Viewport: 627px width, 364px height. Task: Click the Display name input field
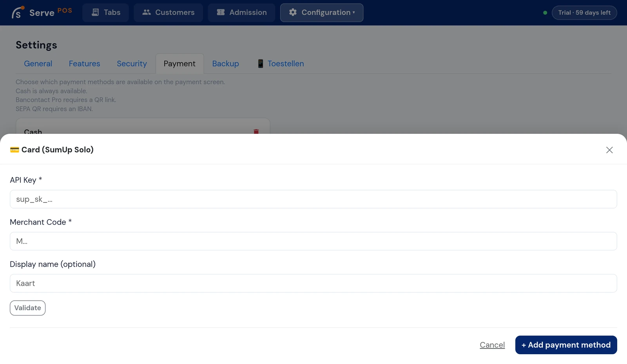tap(313, 283)
